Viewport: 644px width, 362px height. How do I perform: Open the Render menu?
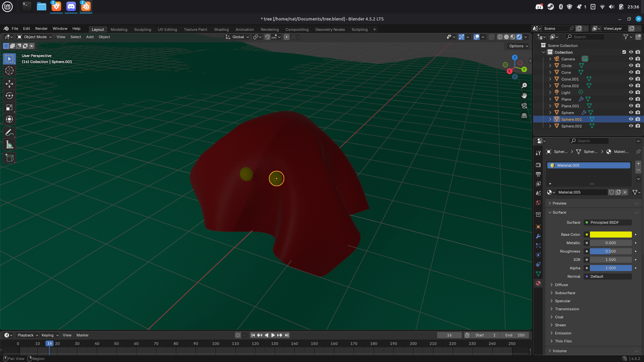pos(41,29)
